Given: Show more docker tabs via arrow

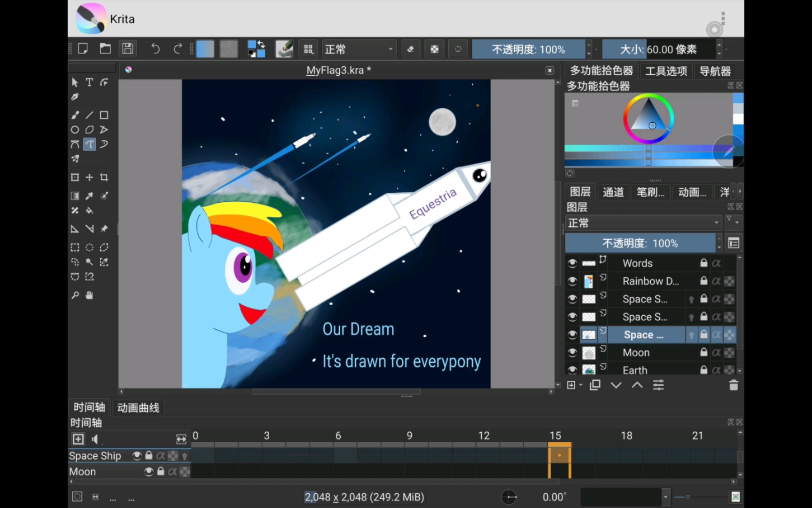Looking at the screenshot, I should coord(740,191).
